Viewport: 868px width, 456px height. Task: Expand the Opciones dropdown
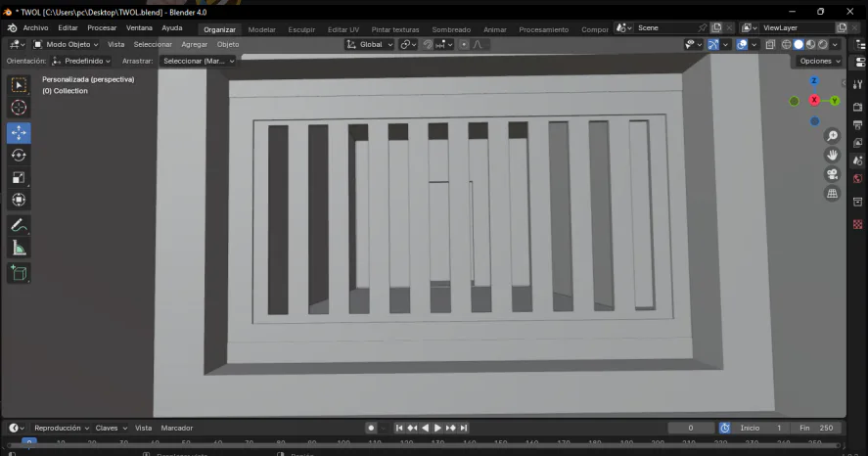[x=819, y=61]
